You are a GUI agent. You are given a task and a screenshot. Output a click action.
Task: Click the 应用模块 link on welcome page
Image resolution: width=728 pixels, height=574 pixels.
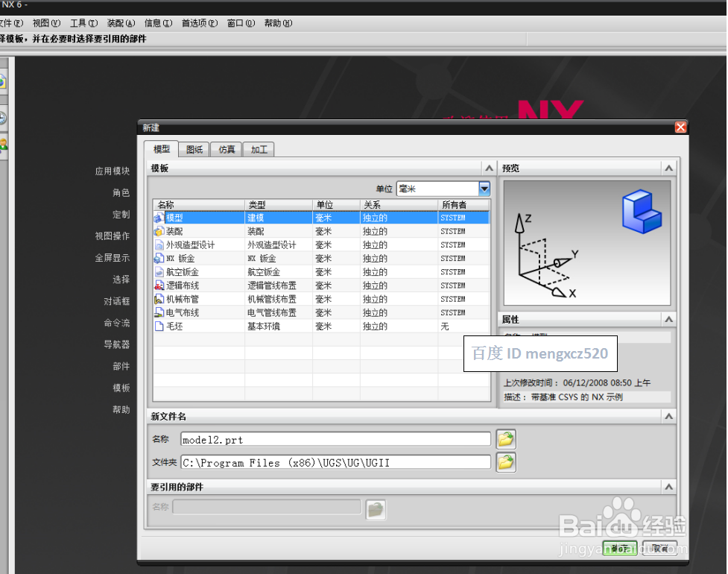pyautogui.click(x=112, y=171)
